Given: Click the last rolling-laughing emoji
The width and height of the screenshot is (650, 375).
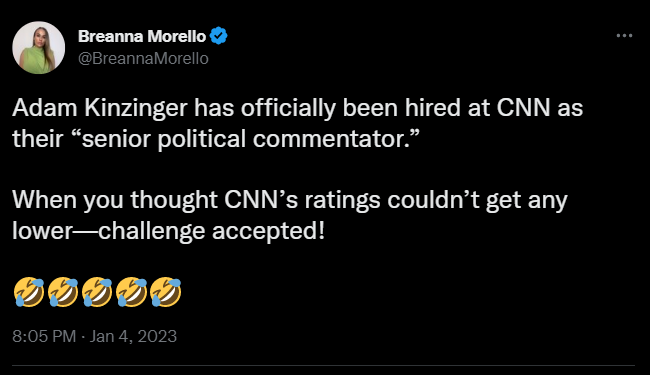Looking at the screenshot, I should (166, 292).
